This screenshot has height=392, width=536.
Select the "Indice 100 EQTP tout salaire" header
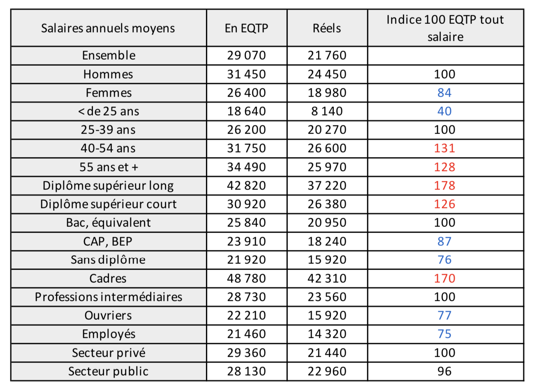pos(445,28)
